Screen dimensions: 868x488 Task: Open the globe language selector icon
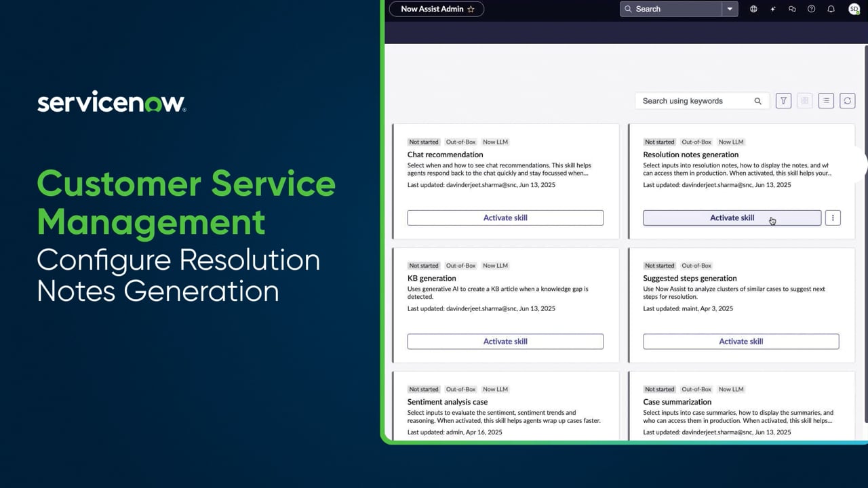753,9
